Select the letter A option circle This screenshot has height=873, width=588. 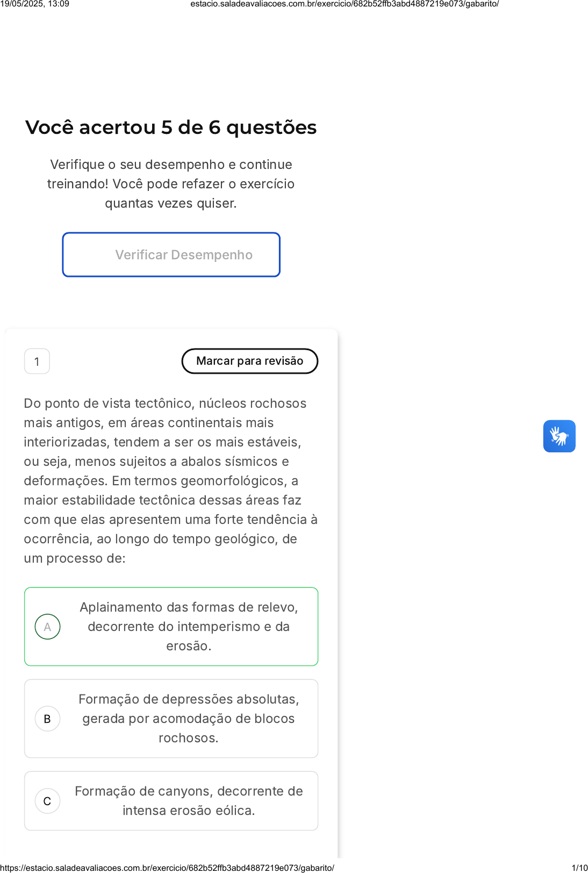[x=47, y=627]
